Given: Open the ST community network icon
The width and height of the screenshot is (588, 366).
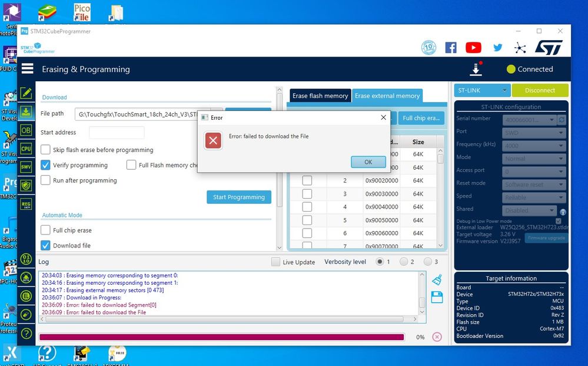Looking at the screenshot, I should pyautogui.click(x=520, y=48).
